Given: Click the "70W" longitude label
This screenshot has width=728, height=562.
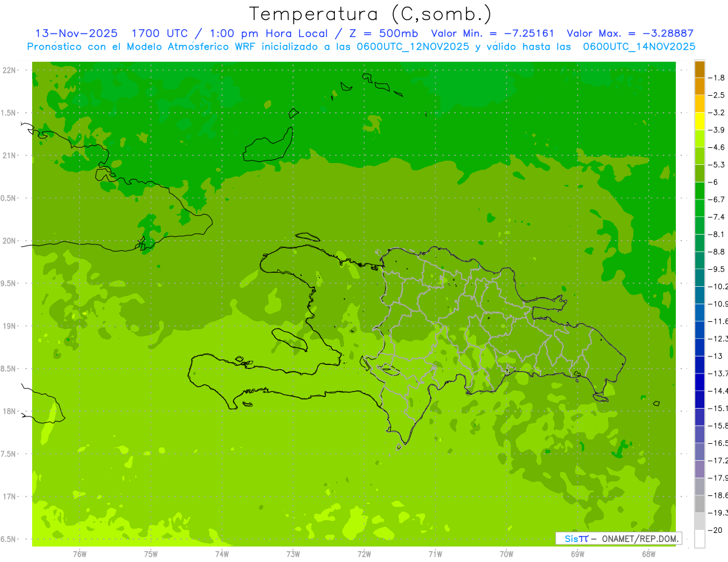Looking at the screenshot, I should coord(507,554).
